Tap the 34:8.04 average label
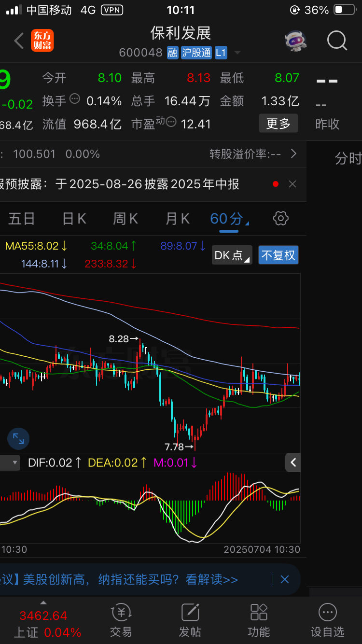Screen dimensions: 362x644 [114, 246]
